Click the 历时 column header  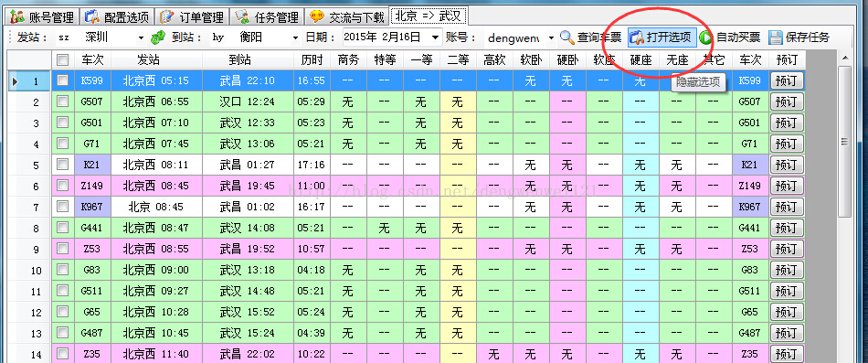[312, 59]
